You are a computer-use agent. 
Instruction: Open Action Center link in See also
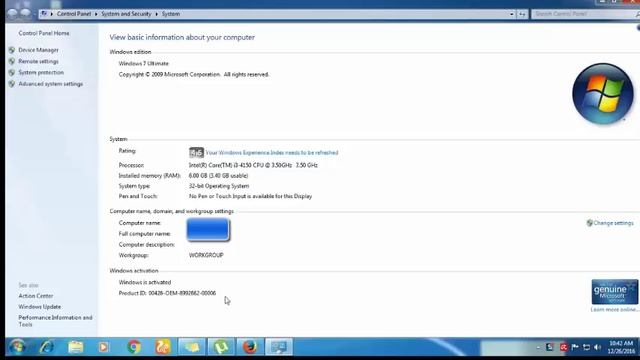coord(36,296)
